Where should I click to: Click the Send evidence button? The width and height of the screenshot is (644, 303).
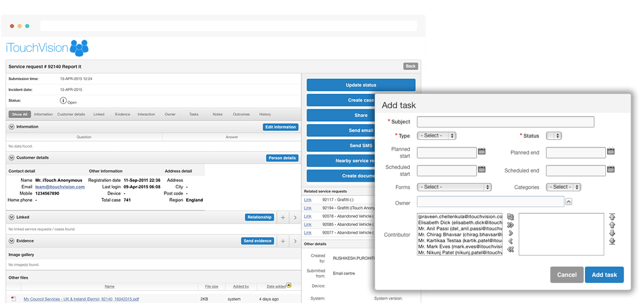pos(257,241)
